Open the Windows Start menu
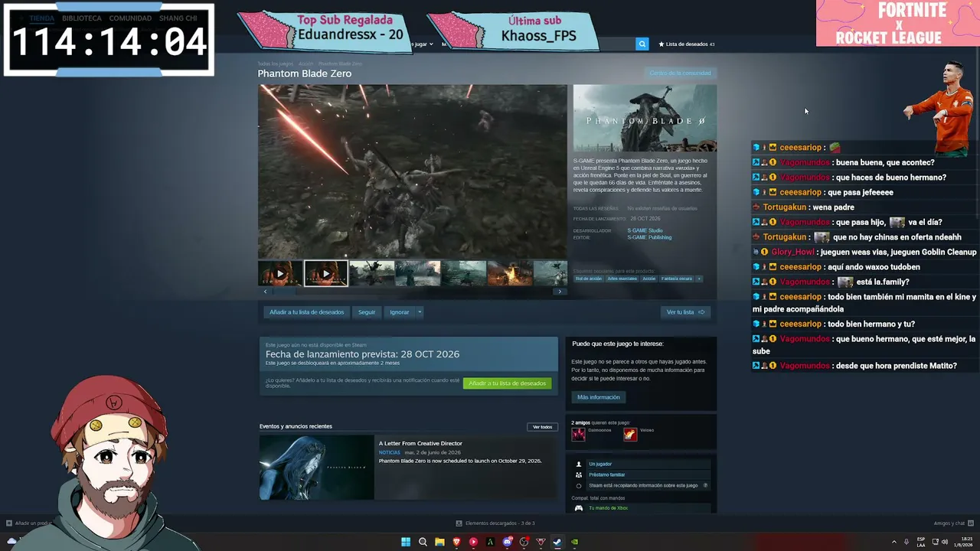Screen dimensions: 980x551 coord(406,542)
